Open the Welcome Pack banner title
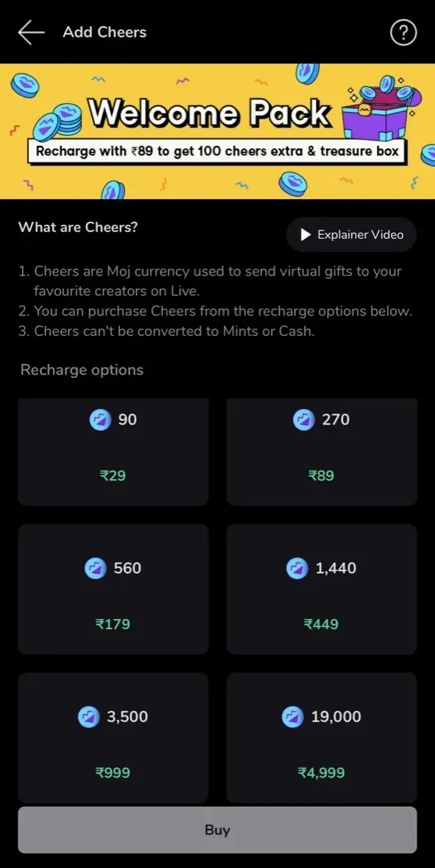 point(210,113)
